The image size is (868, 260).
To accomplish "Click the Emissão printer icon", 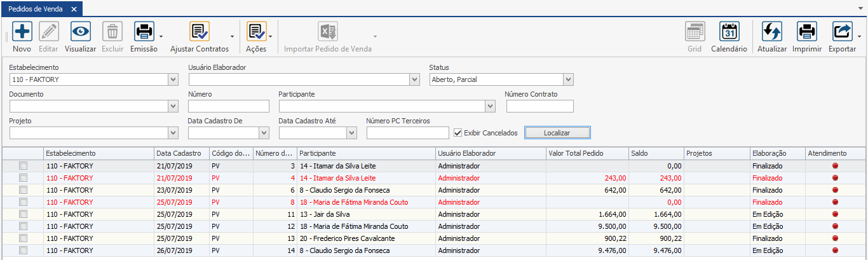I will [x=144, y=32].
